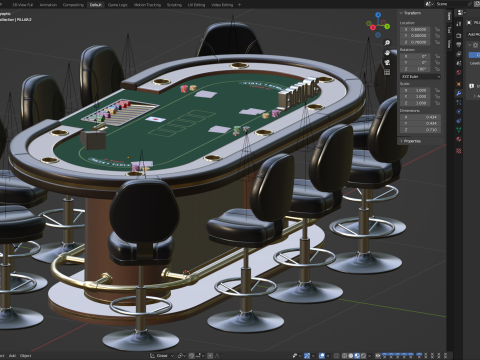Open the Tool properties tab icon
The height and width of the screenshot is (360, 480).
(x=459, y=24)
